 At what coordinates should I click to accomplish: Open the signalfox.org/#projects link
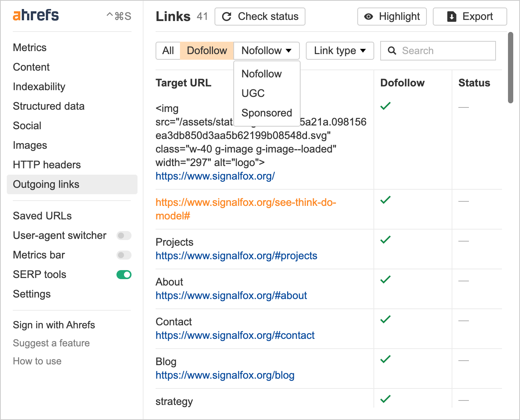click(236, 256)
